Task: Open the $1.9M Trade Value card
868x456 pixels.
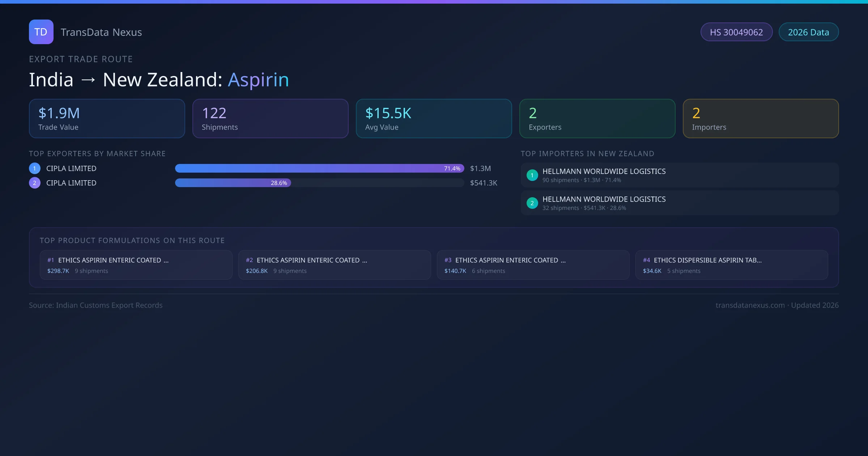Action: pyautogui.click(x=107, y=118)
